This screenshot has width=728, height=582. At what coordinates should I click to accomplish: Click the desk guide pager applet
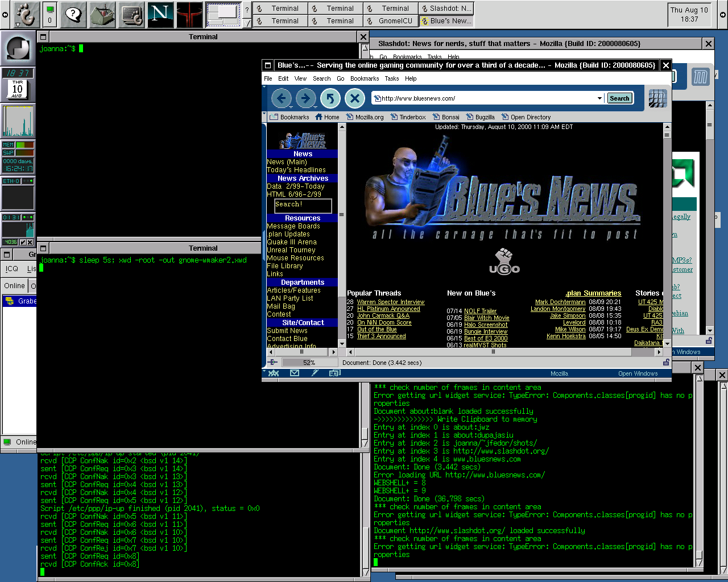pyautogui.click(x=223, y=14)
